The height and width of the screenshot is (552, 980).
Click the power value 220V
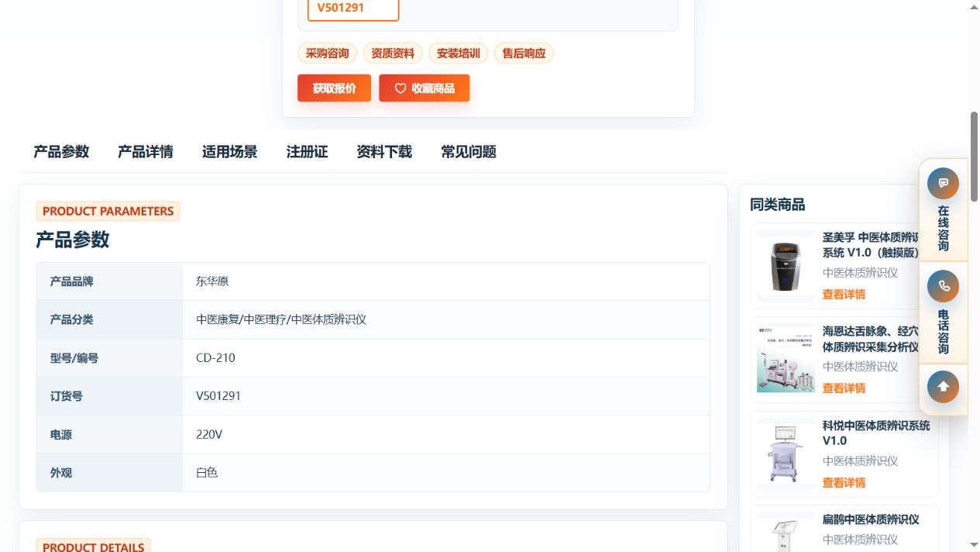[209, 434]
